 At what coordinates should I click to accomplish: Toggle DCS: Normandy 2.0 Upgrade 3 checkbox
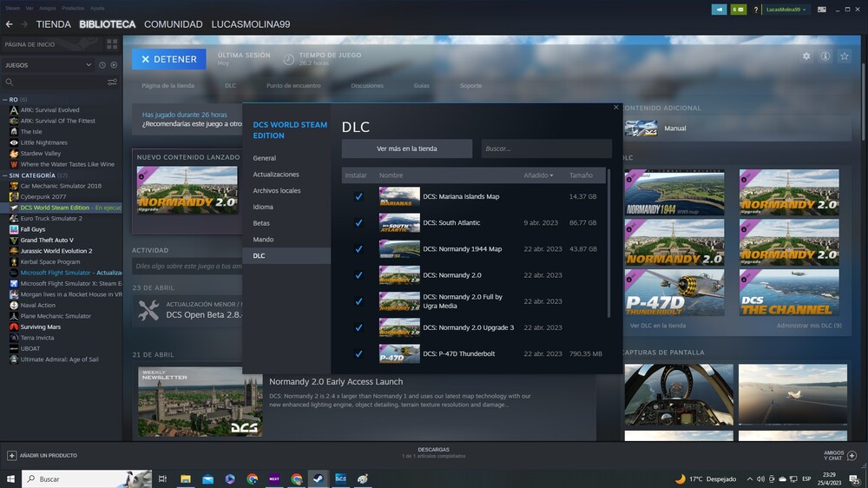pos(358,327)
